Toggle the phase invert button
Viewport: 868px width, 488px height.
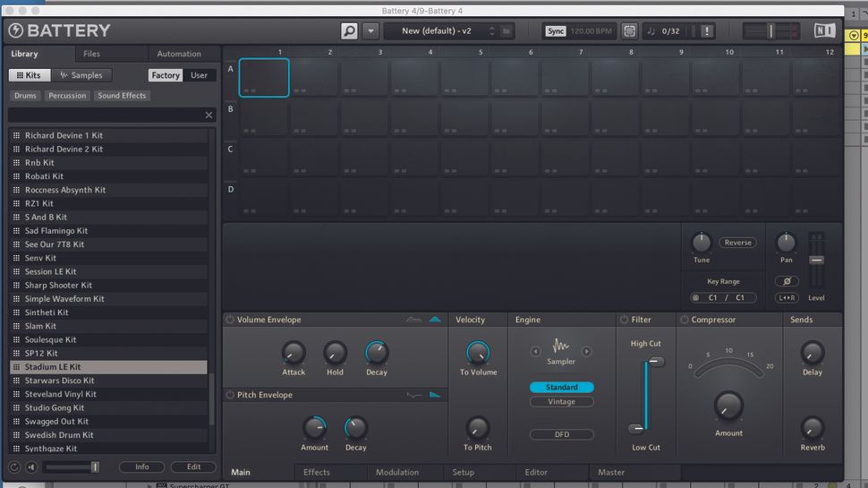[787, 281]
